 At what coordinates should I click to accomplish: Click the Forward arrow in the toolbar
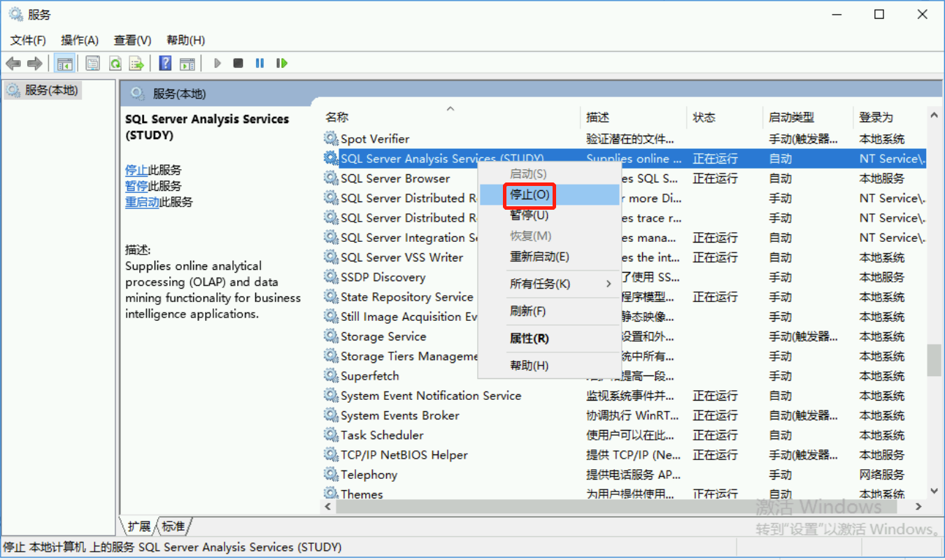coord(34,64)
